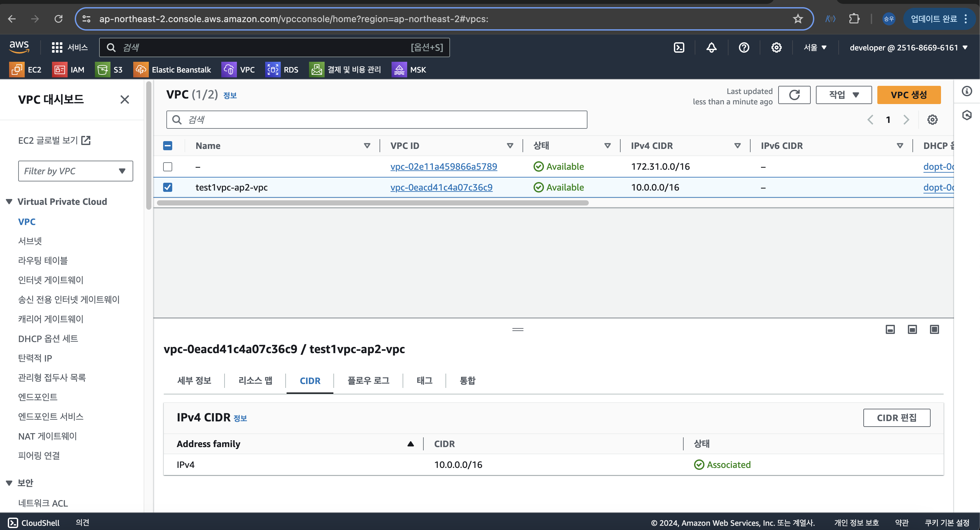Viewport: 980px width, 530px height.
Task: Open table preferences gear icon
Action: 932,120
